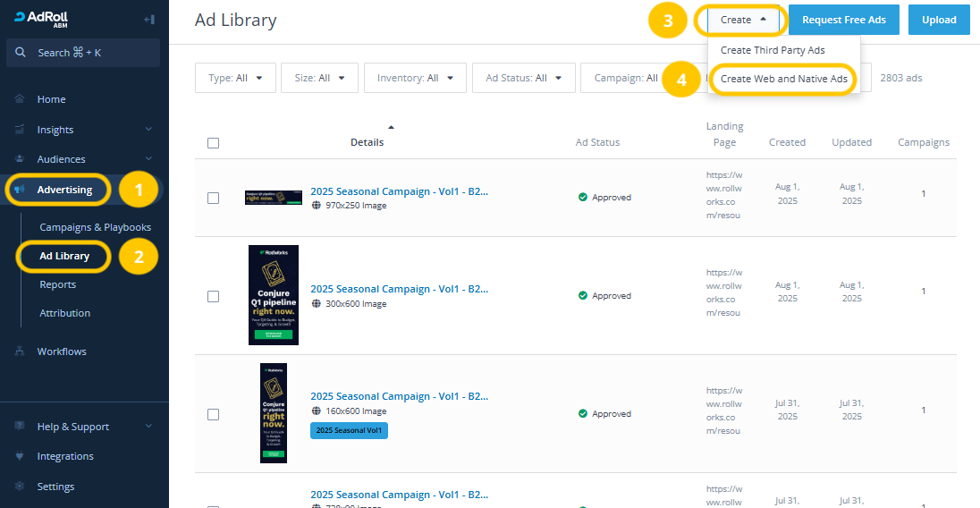Check the box for the 970x250 Image ad
The height and width of the screenshot is (508, 980).
[213, 198]
